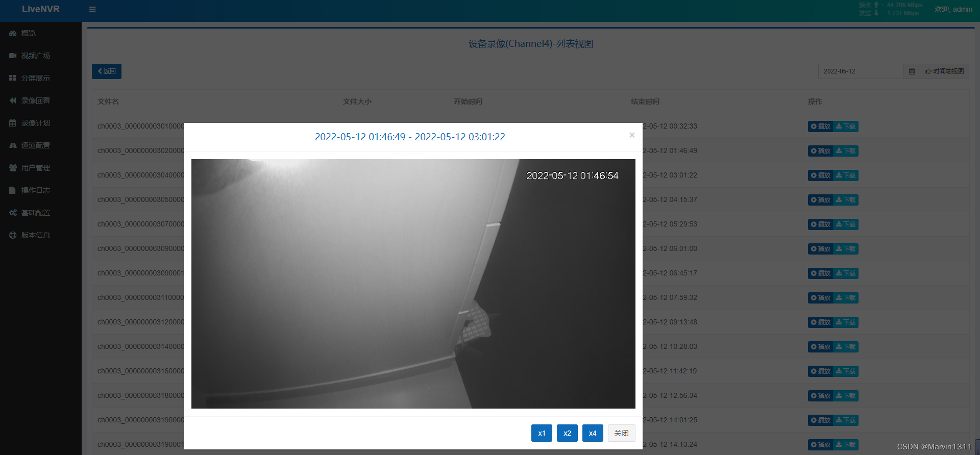Image resolution: width=980 pixels, height=455 pixels.
Task: Set playback speed to x1
Action: (542, 433)
